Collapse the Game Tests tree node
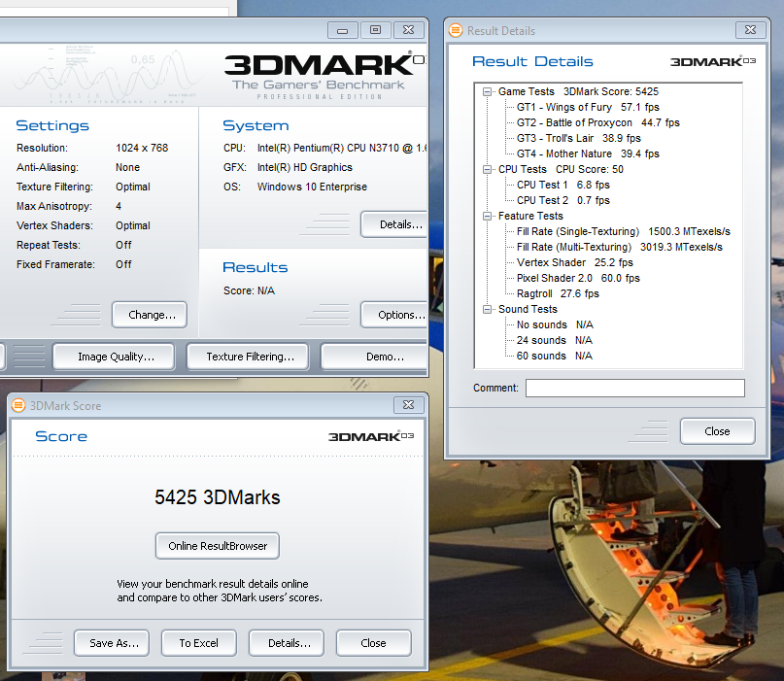 point(487,92)
